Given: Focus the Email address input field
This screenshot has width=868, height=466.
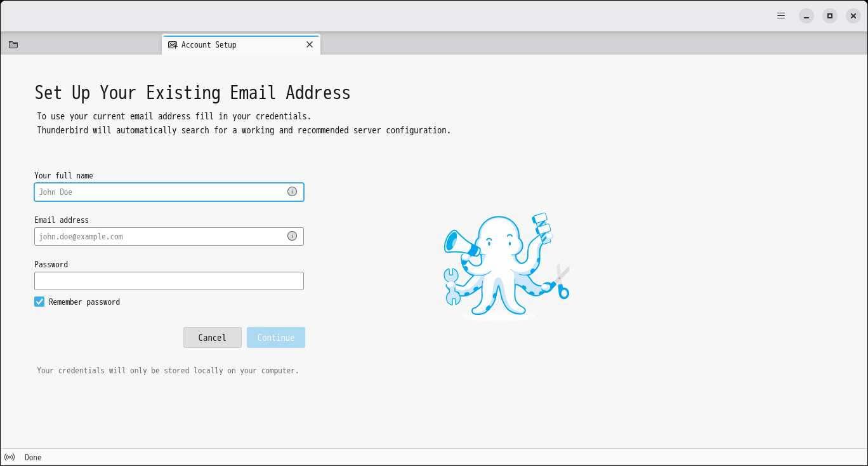Looking at the screenshot, I should [169, 236].
